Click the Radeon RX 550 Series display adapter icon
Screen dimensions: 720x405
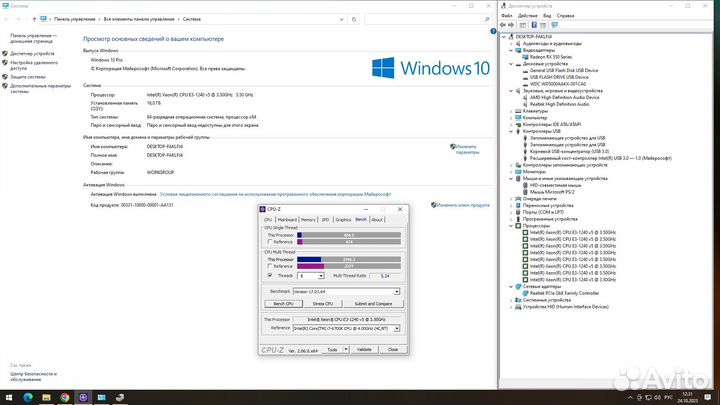[525, 57]
